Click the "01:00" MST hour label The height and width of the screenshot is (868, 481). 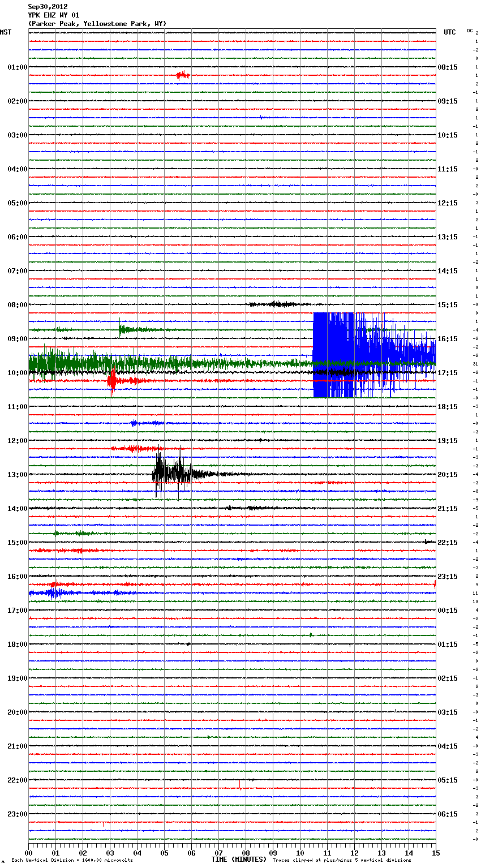(17, 67)
